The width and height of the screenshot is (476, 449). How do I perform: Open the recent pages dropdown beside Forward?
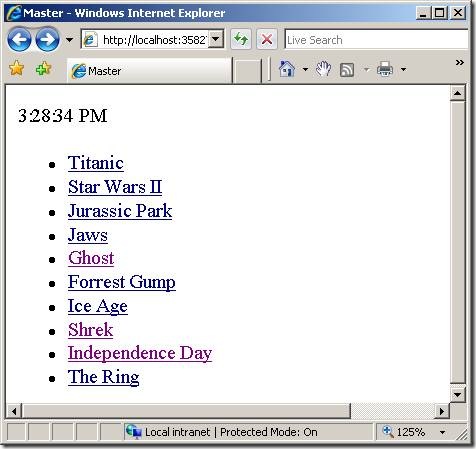(x=69, y=40)
